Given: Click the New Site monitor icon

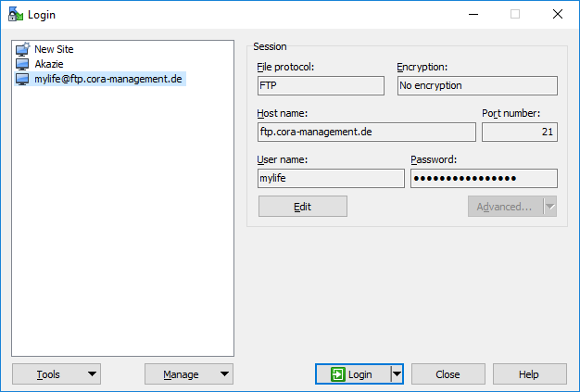Looking at the screenshot, I should (x=23, y=49).
